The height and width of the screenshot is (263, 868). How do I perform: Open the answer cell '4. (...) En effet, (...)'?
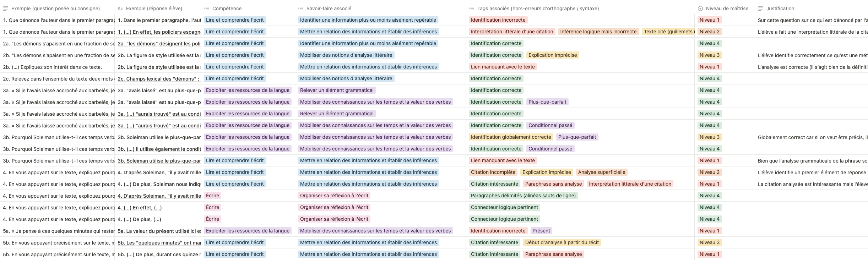[158, 208]
